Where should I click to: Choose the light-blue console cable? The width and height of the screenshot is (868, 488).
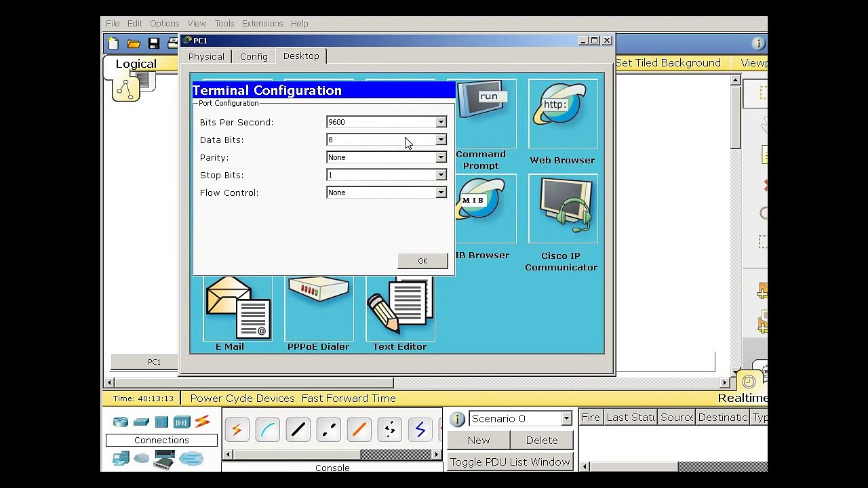[x=267, y=430]
